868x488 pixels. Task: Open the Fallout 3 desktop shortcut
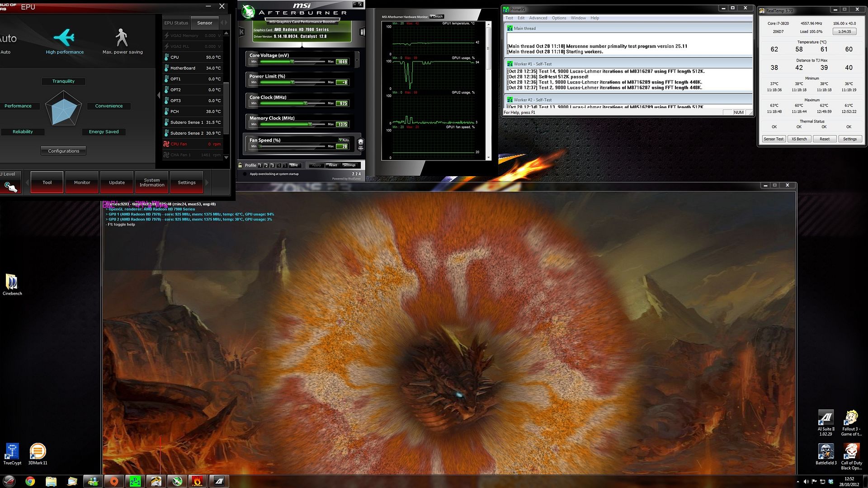851,423
